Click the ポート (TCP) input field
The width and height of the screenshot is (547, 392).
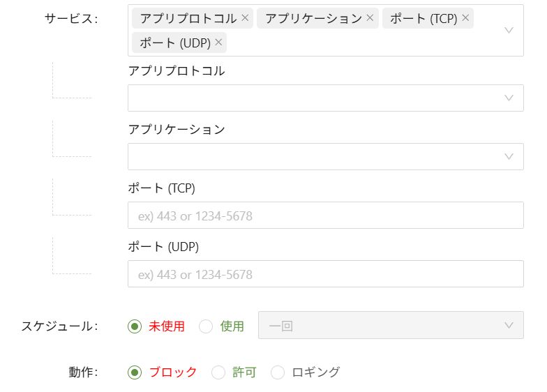(325, 216)
